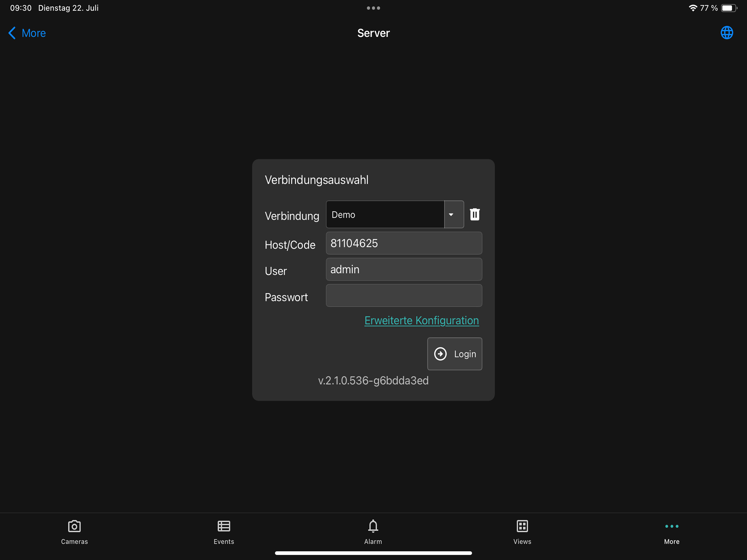Viewport: 747px width, 560px height.
Task: Switch to the Views tab
Action: click(x=522, y=532)
